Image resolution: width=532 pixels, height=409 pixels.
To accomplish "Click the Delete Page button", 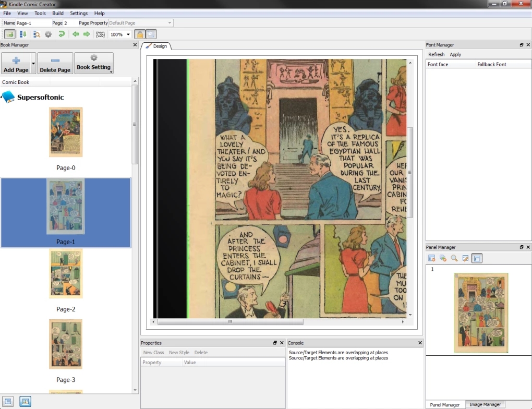I will tap(55, 63).
